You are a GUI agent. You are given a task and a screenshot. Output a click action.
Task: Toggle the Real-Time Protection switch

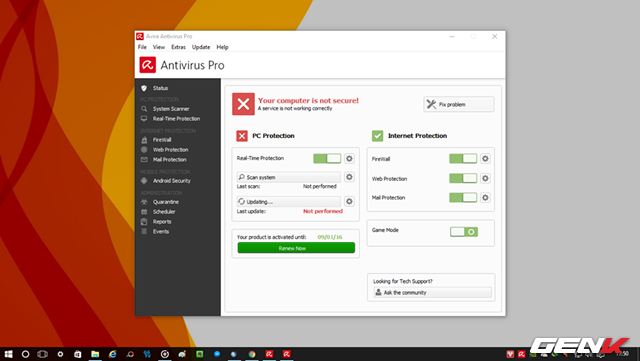tap(327, 158)
